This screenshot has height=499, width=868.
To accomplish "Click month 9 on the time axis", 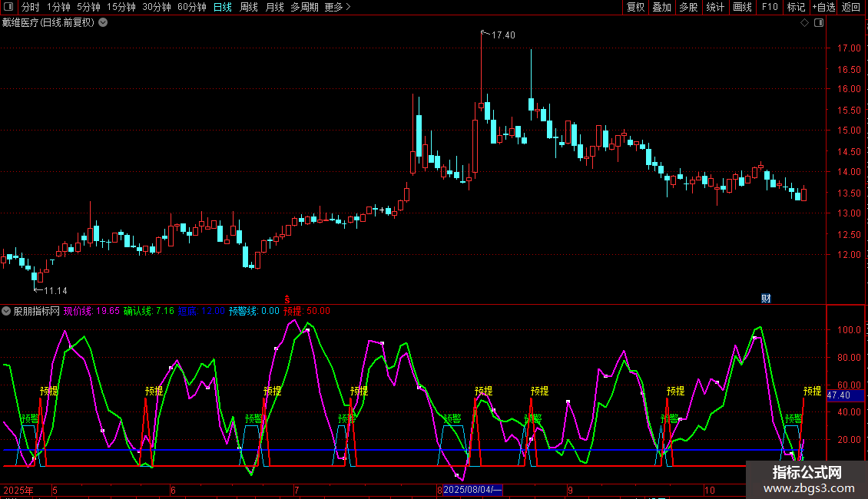I will point(570,490).
